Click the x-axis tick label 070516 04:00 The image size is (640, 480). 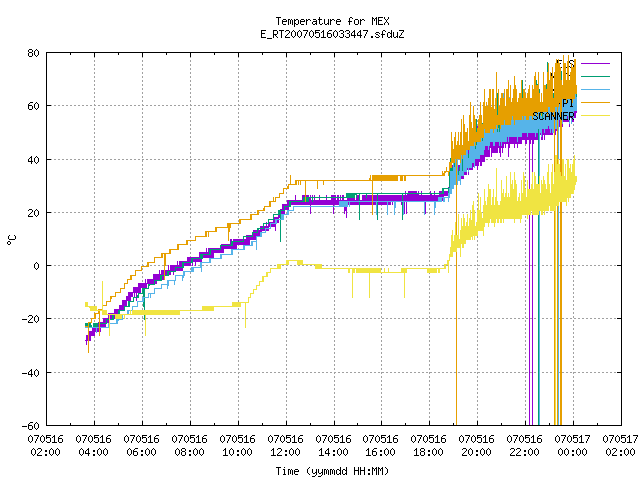[x=93, y=446]
